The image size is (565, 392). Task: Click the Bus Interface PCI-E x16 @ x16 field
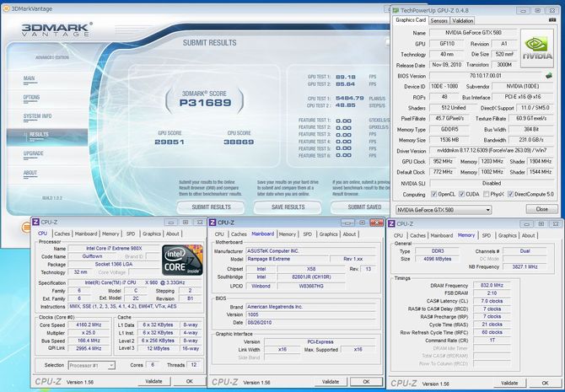(523, 97)
